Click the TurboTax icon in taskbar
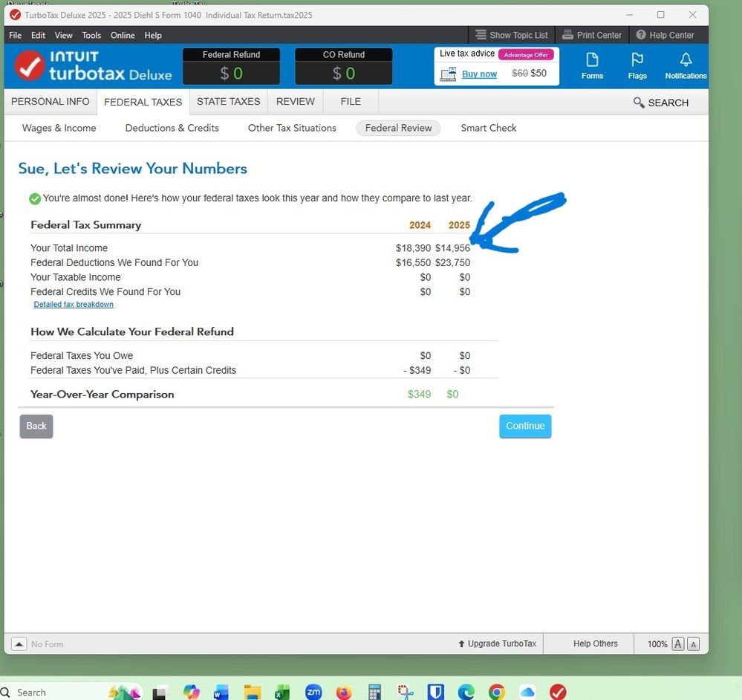This screenshot has width=742, height=700. (559, 693)
